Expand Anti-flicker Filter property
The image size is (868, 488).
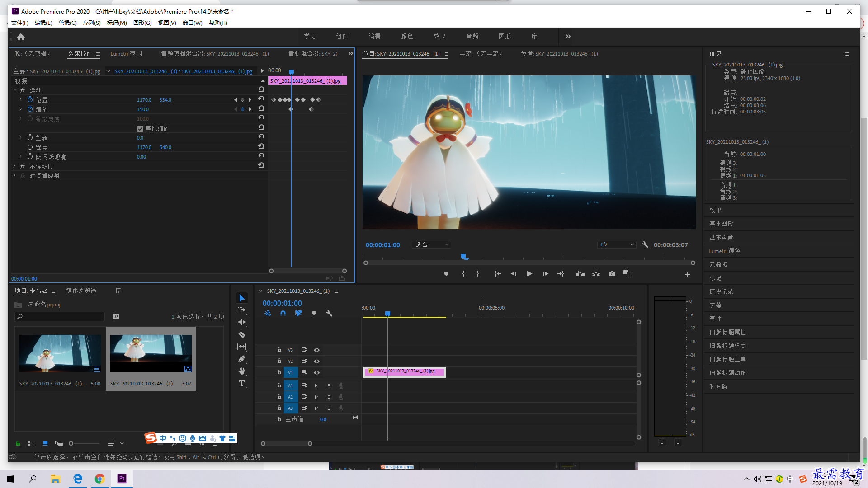pyautogui.click(x=20, y=156)
